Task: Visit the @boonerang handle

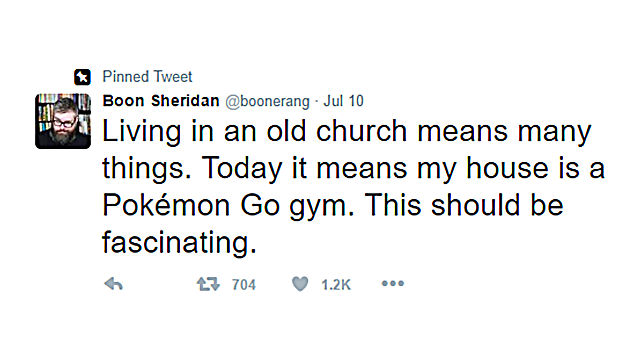Action: tap(267, 101)
